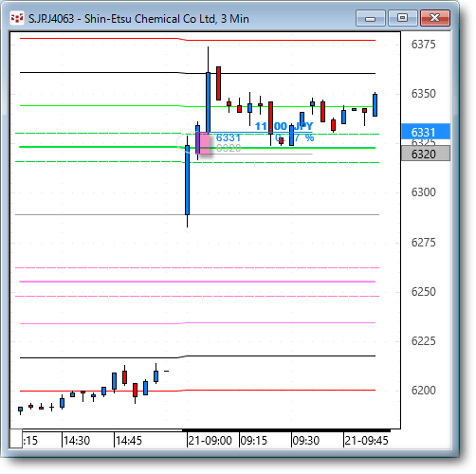Click the 6350 price scale label

click(x=423, y=94)
